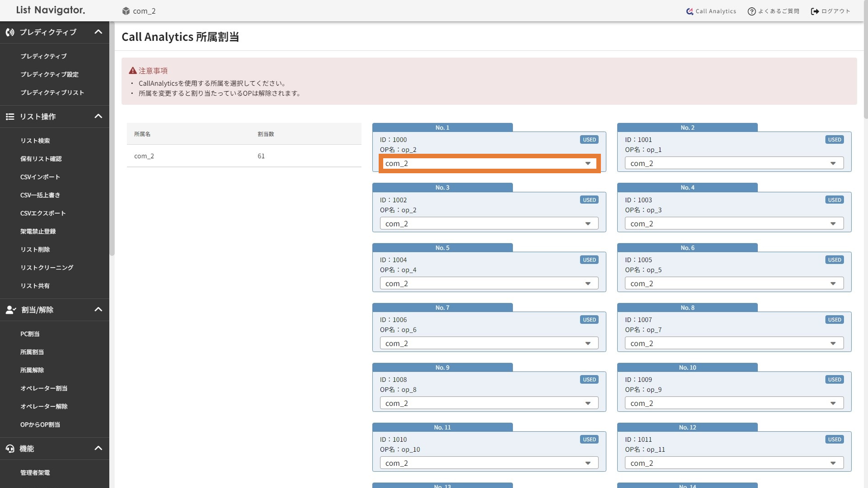Click the USED badge on No. 2

pyautogui.click(x=834, y=140)
